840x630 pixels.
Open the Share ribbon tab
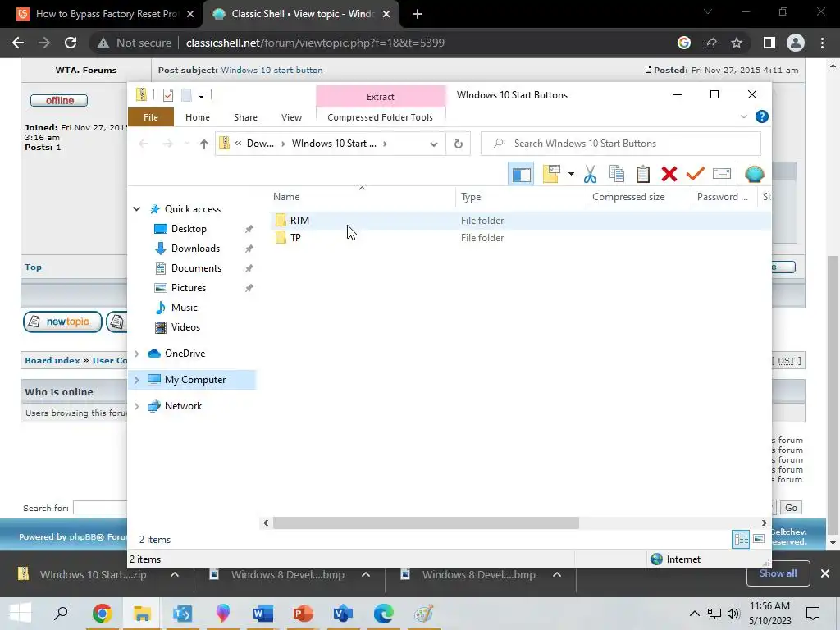click(x=245, y=117)
